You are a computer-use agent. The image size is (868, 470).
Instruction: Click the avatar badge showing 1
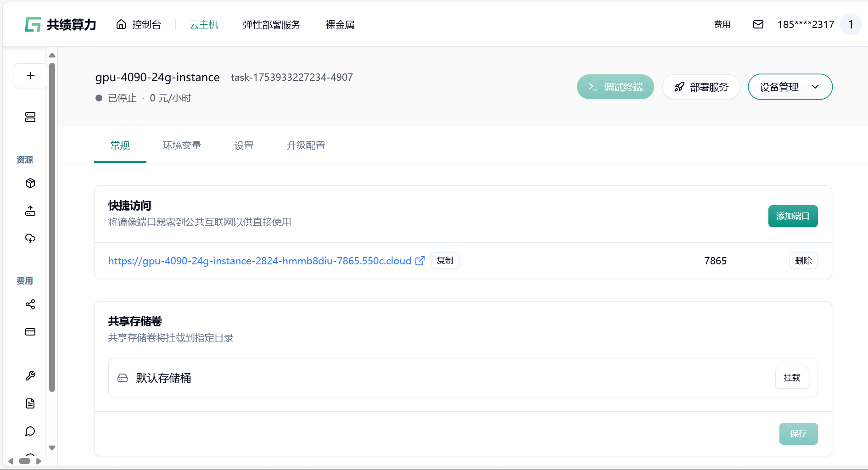[851, 24]
